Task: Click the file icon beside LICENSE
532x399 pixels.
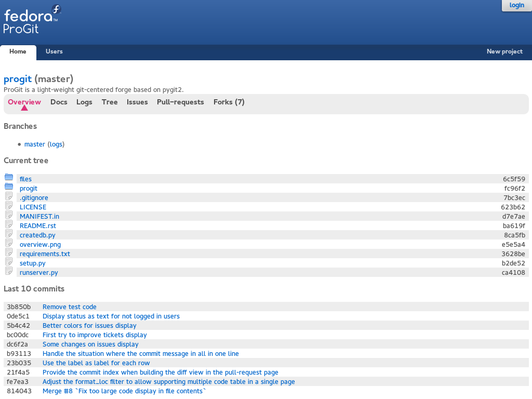Action: pos(9,205)
